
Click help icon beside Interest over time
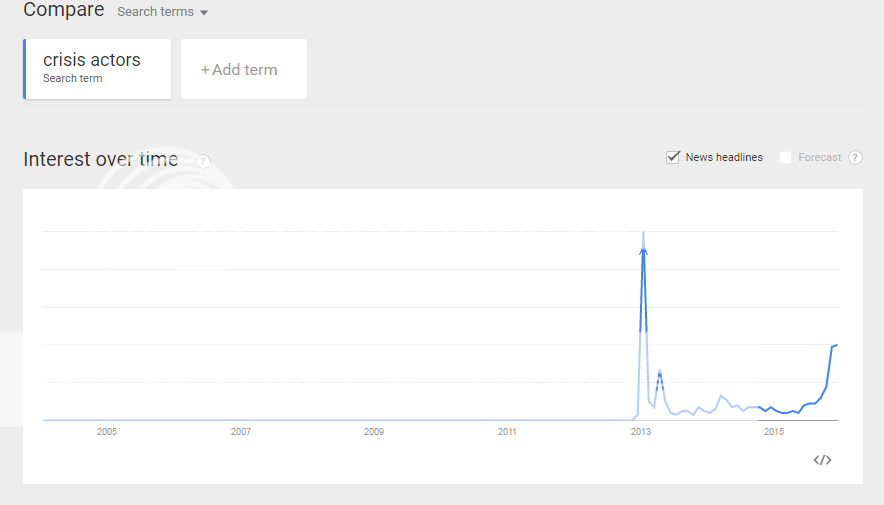pos(203,162)
